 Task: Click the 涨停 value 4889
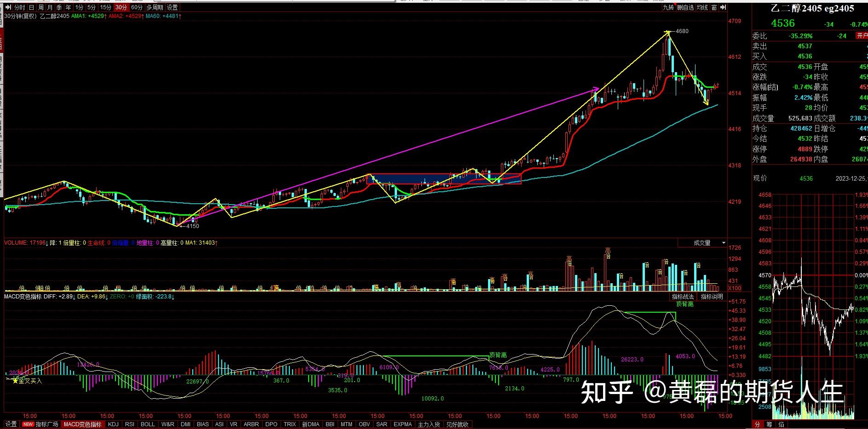tap(805, 149)
